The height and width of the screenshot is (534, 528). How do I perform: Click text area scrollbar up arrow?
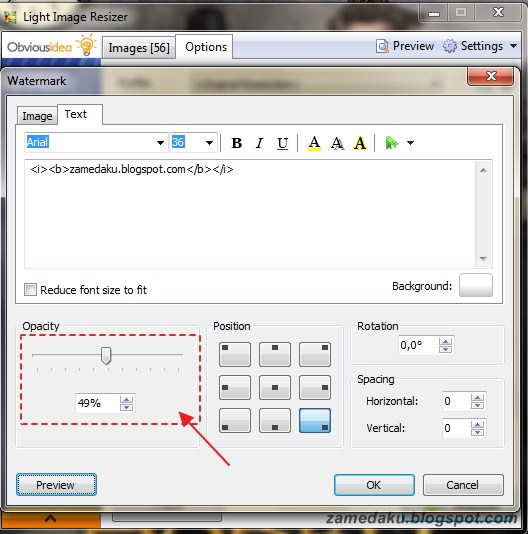483,170
